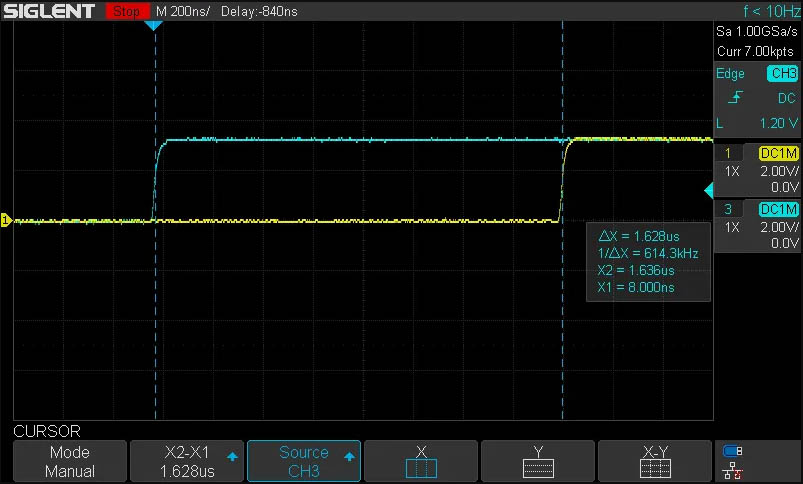The width and height of the screenshot is (803, 484).
Task: Click the up arrow next to X2-X1
Action: click(x=232, y=456)
